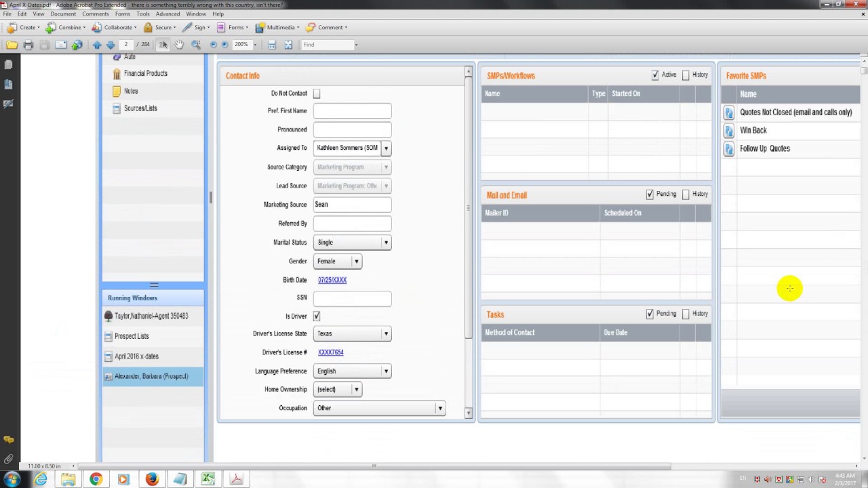Toggle Mail and Email Pending checkbox
Screen dimensions: 868x488
(x=650, y=195)
